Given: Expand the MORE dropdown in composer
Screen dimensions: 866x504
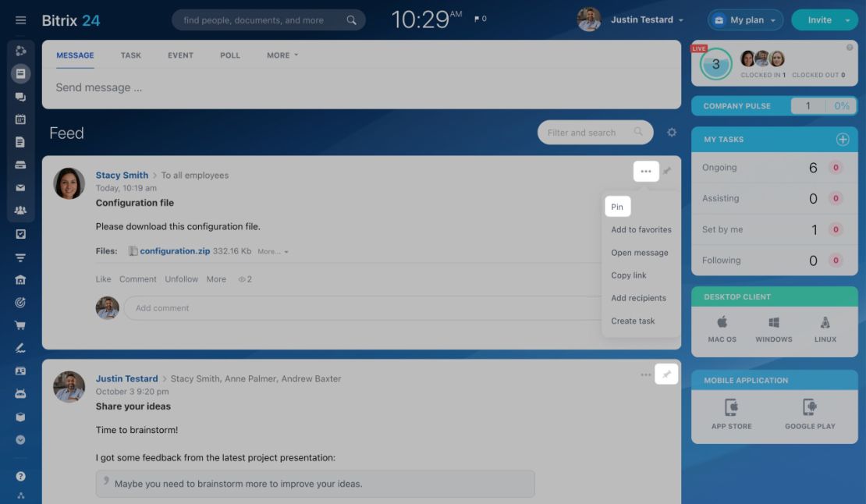Looking at the screenshot, I should [282, 55].
